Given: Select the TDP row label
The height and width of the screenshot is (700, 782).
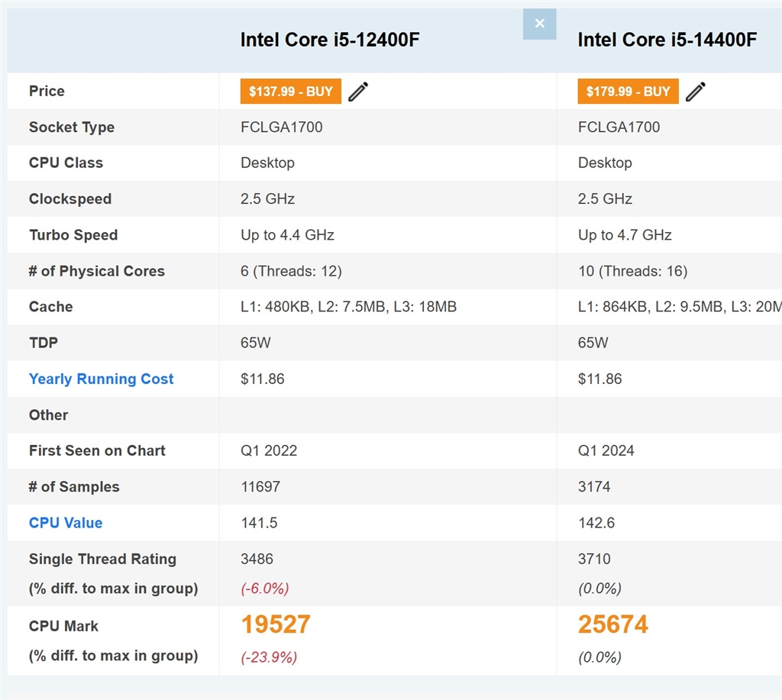Looking at the screenshot, I should [x=43, y=343].
